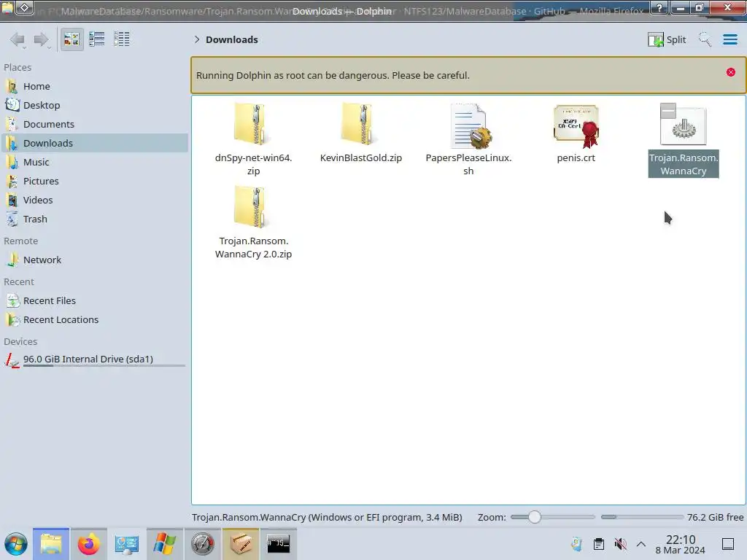Open the gauge system monitor taskbar icon
This screenshot has width=747, height=560.
[203, 544]
